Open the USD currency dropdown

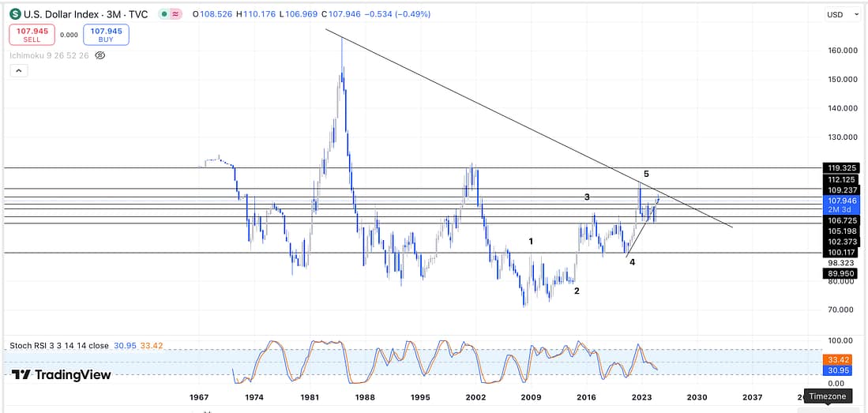click(x=839, y=14)
